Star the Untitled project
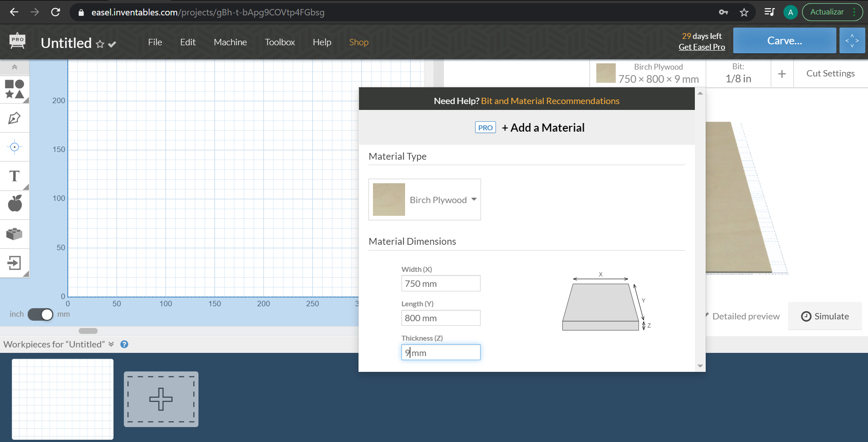This screenshot has height=442, width=868. coord(100,44)
